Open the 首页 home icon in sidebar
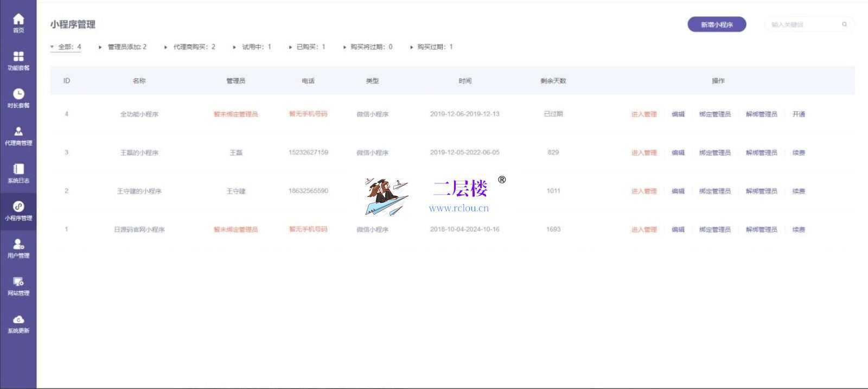This screenshot has width=868, height=389. pyautogui.click(x=18, y=20)
